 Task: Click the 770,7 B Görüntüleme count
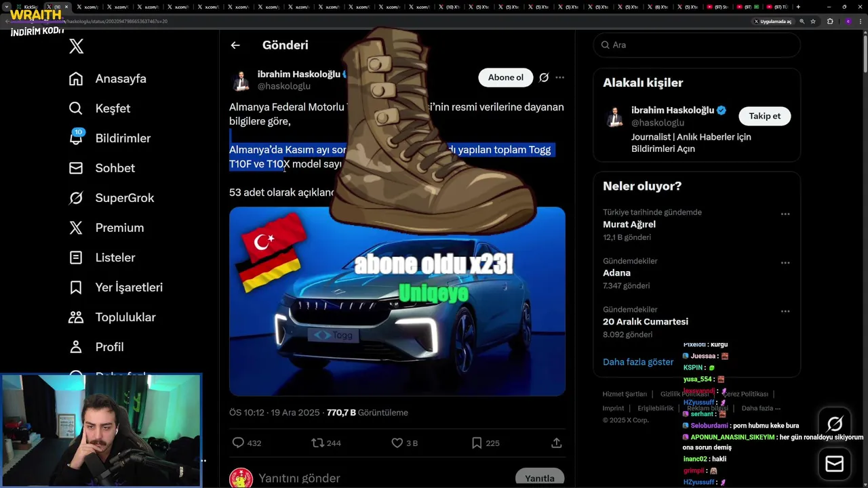[367, 412]
